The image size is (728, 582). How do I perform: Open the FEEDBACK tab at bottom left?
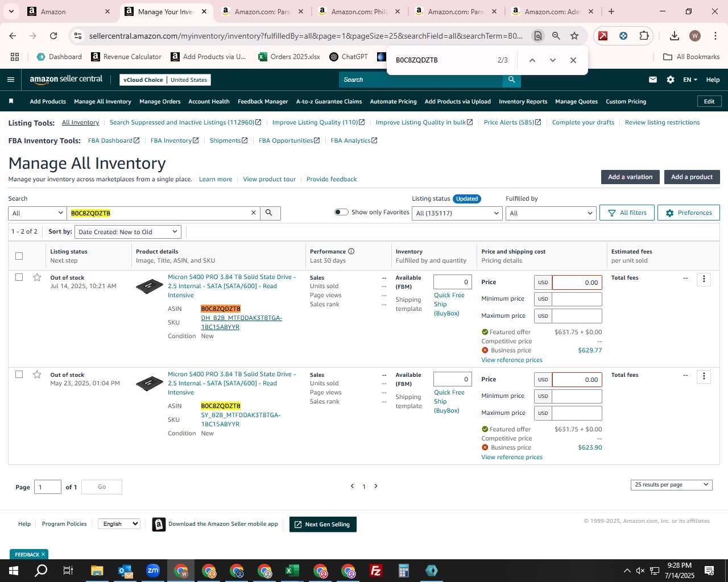pos(29,554)
